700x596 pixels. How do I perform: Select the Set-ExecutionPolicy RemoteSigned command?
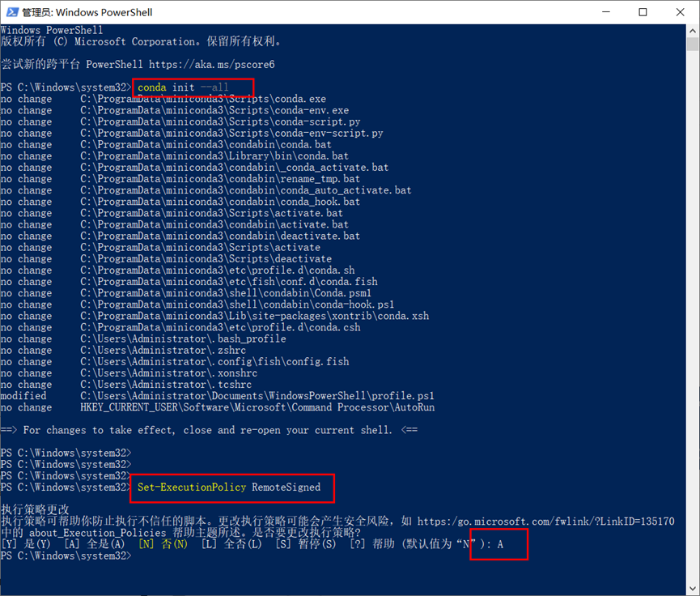coord(231,487)
